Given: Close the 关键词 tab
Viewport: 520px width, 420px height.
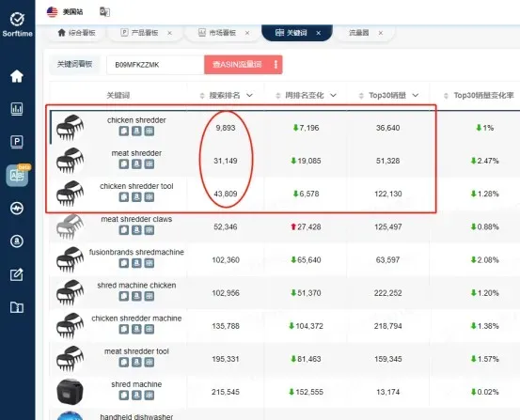Looking at the screenshot, I should (x=319, y=33).
